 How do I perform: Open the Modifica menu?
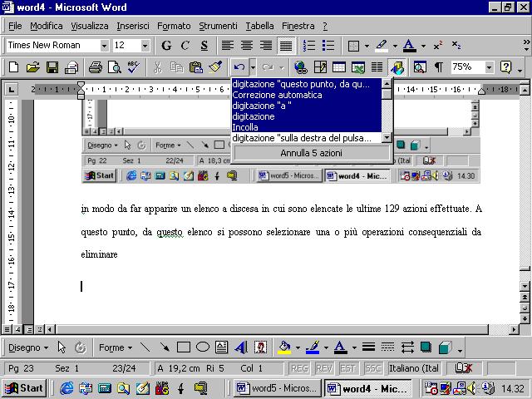(47, 26)
